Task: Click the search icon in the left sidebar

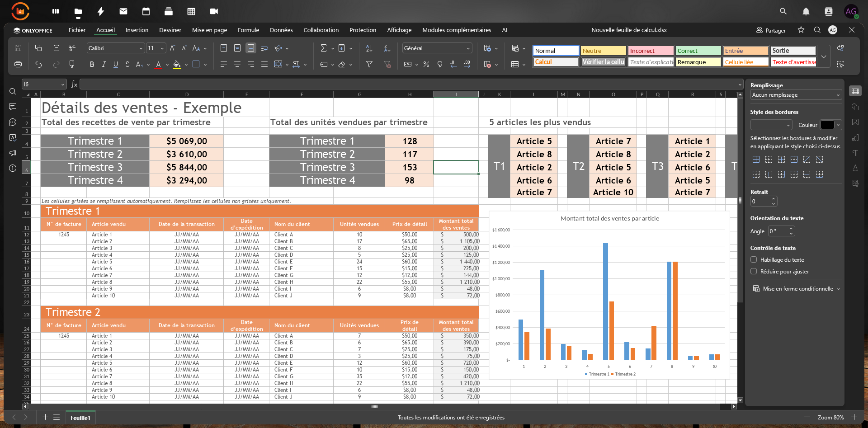Action: coord(12,91)
